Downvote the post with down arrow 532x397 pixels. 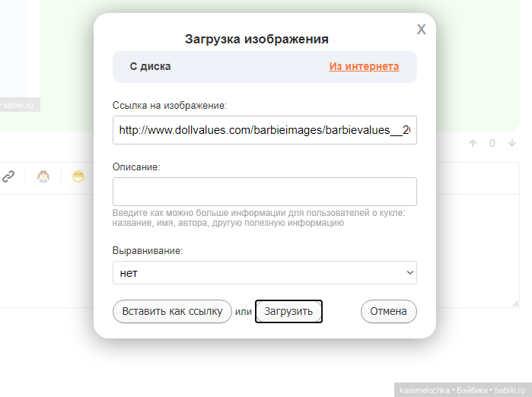click(512, 143)
